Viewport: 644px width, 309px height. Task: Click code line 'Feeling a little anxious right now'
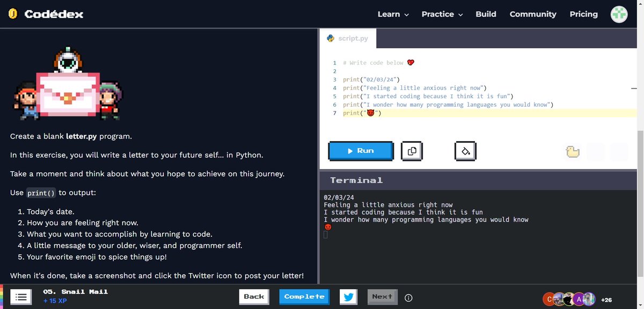[x=414, y=88]
